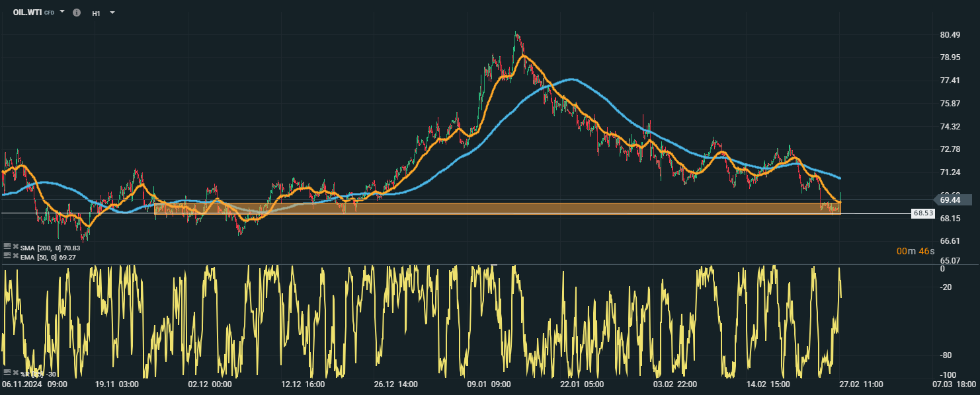This screenshot has height=395, width=980.
Task: Remove the SMA 200 indicator with X
Action: [15, 246]
